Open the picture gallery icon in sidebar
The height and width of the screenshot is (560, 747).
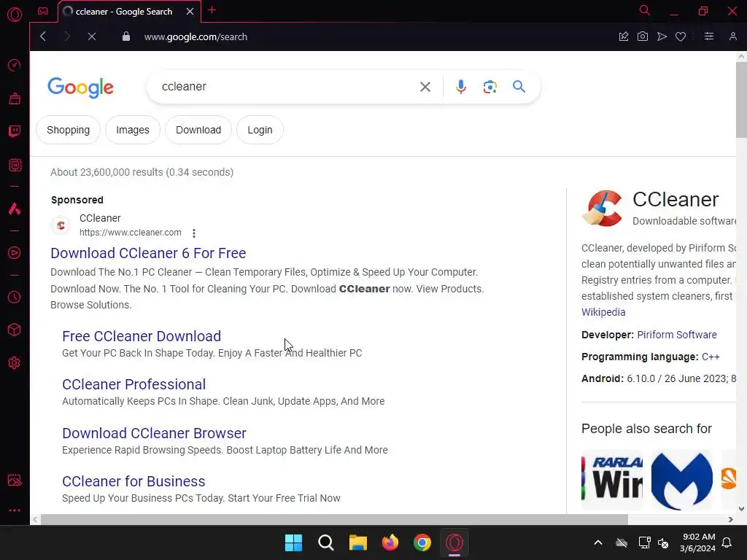point(15,480)
